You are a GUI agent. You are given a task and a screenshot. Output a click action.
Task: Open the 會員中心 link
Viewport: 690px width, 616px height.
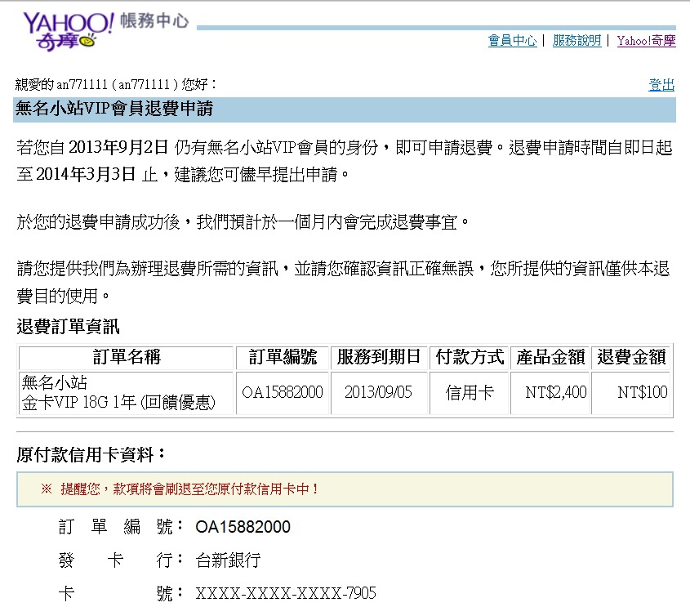[x=512, y=41]
